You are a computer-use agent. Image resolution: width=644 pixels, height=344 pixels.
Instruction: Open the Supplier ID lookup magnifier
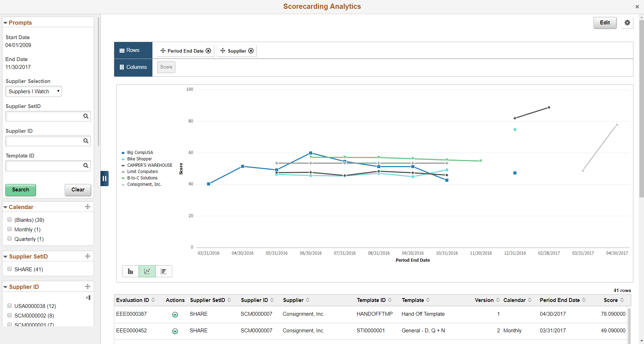86,141
